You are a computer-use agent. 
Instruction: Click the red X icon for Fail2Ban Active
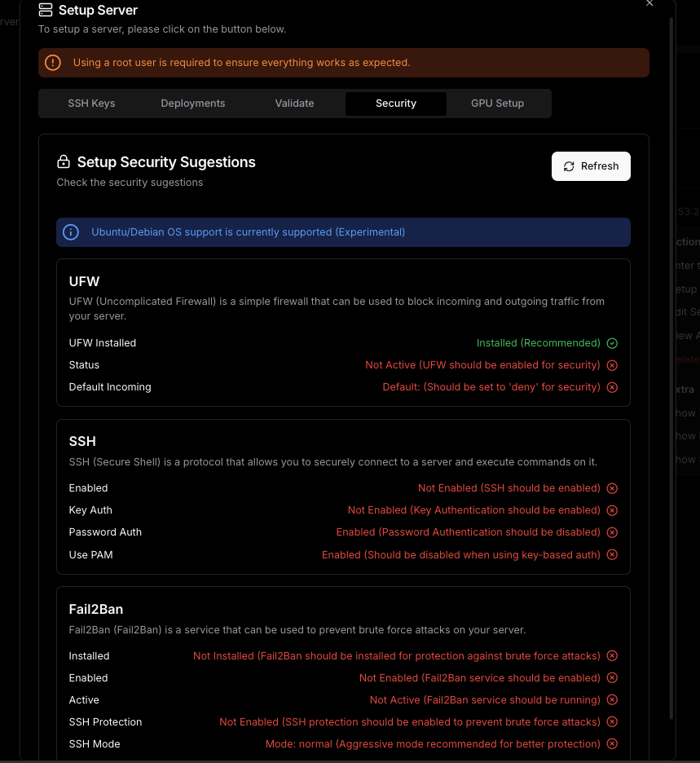[x=612, y=699]
